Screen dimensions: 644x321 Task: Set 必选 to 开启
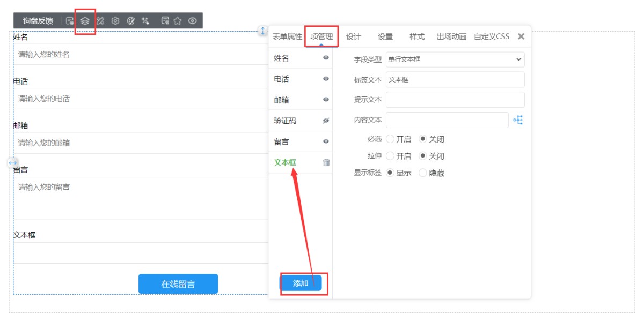click(390, 139)
